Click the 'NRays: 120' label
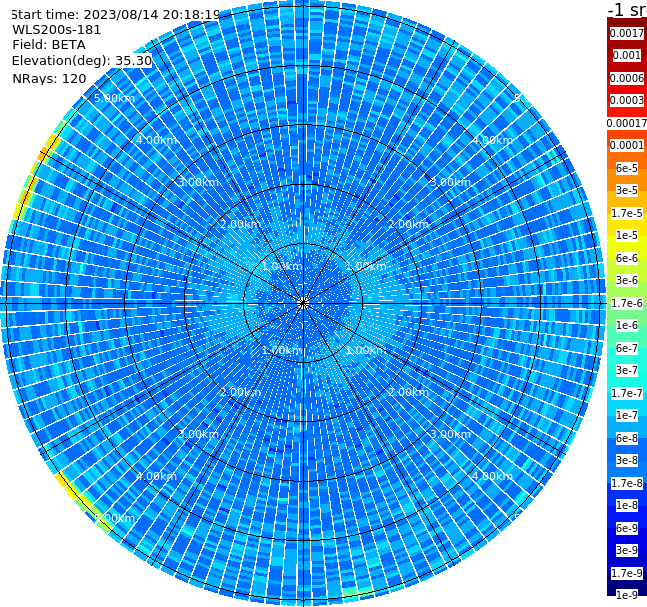 [49, 78]
